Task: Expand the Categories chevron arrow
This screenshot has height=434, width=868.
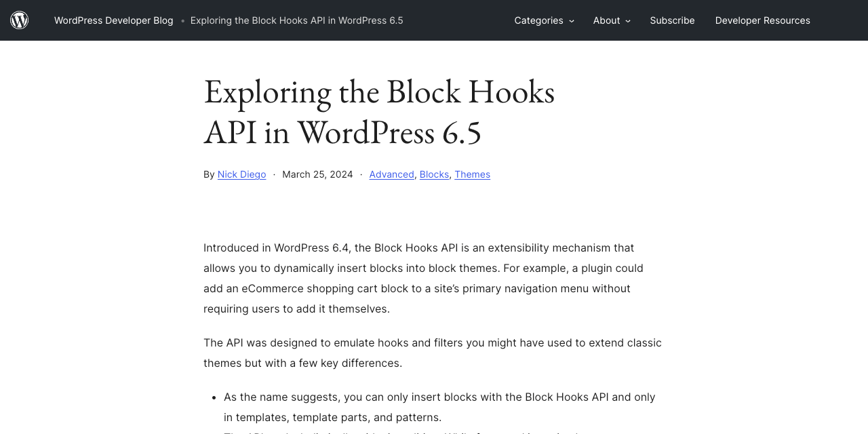Action: (572, 21)
